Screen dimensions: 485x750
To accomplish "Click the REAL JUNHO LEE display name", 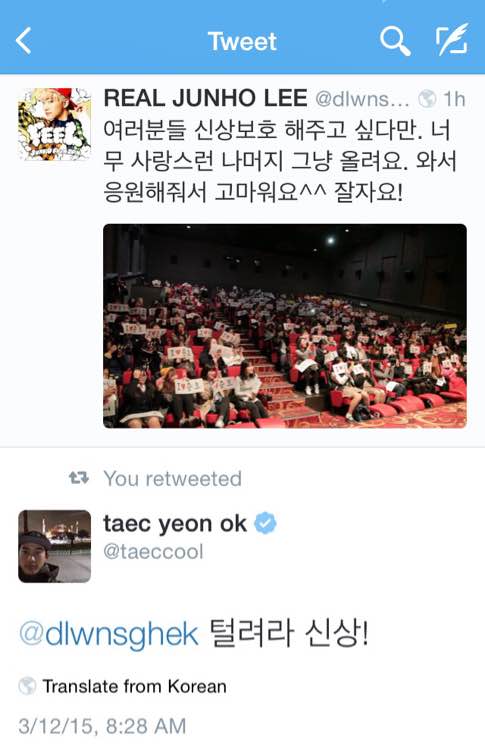I will pyautogui.click(x=205, y=99).
